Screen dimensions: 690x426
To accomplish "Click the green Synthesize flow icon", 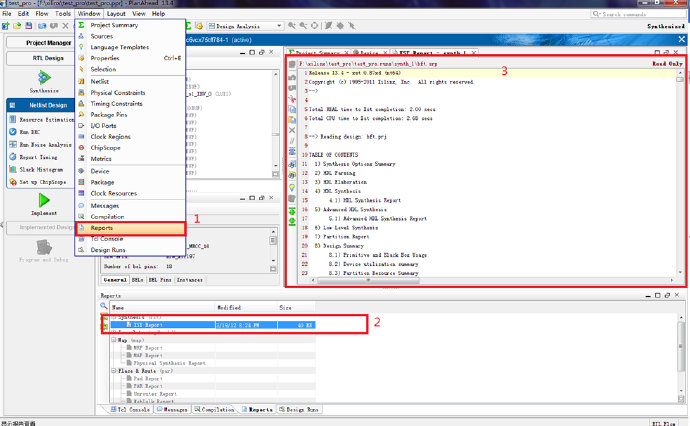I will tap(44, 78).
